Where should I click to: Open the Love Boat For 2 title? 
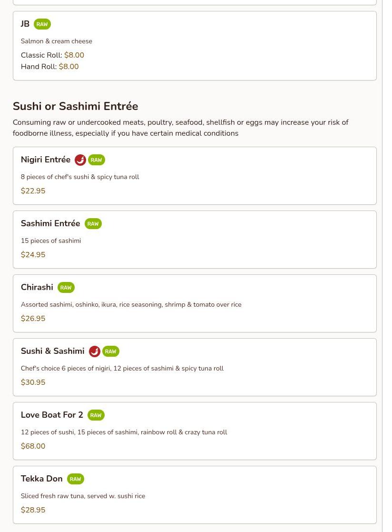coord(52,415)
